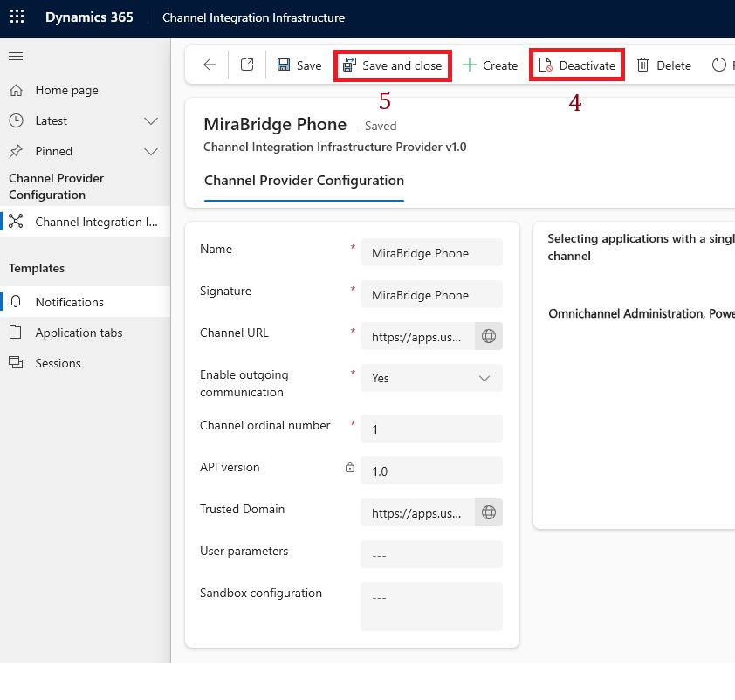The image size is (735, 700).
Task: Collapse the hamburger navigation menu
Action: (x=16, y=57)
